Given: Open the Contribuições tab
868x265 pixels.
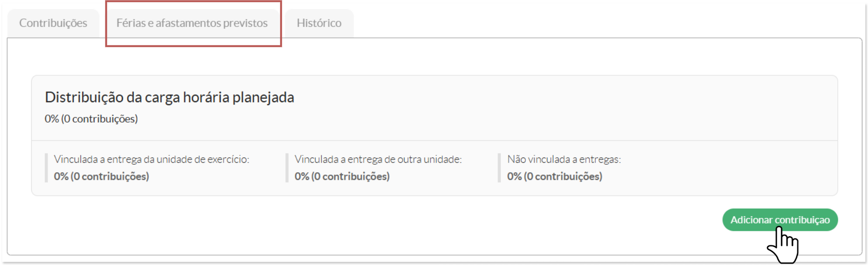Looking at the screenshot, I should click(53, 23).
